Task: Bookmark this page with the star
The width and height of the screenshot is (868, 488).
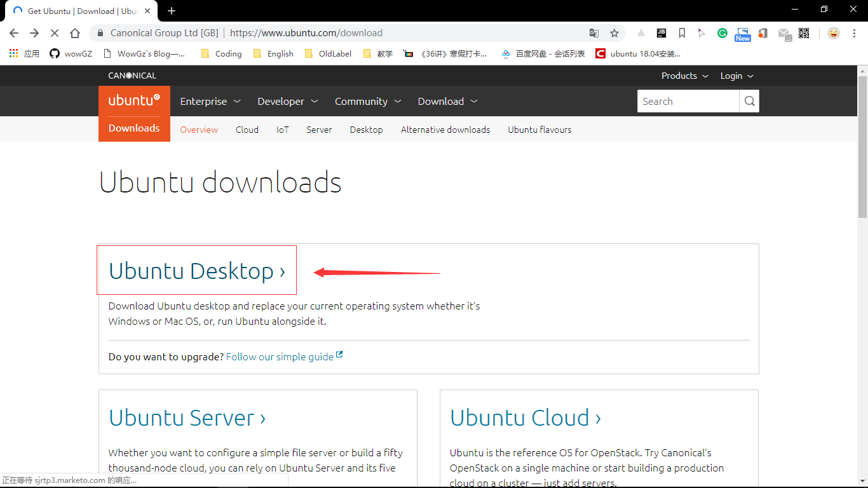Action: tap(614, 33)
